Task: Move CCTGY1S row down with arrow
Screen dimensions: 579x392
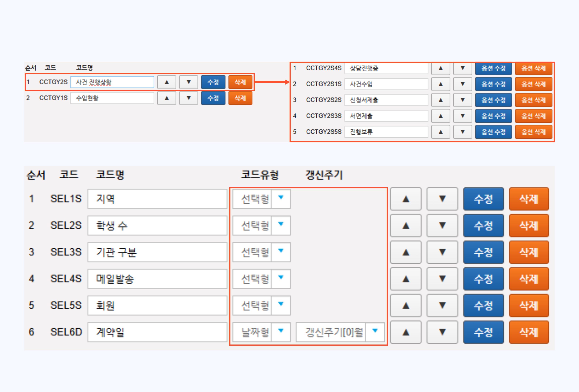Action: tap(189, 98)
